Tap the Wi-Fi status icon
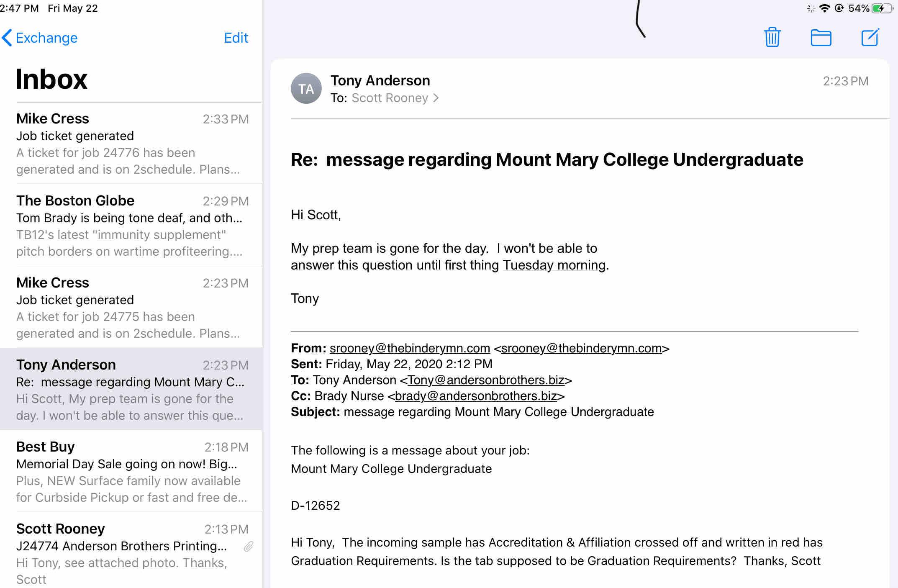This screenshot has width=898, height=588. [824, 8]
